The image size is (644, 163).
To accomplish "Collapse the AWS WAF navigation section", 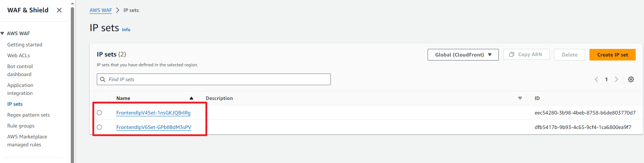I will click(x=3, y=33).
